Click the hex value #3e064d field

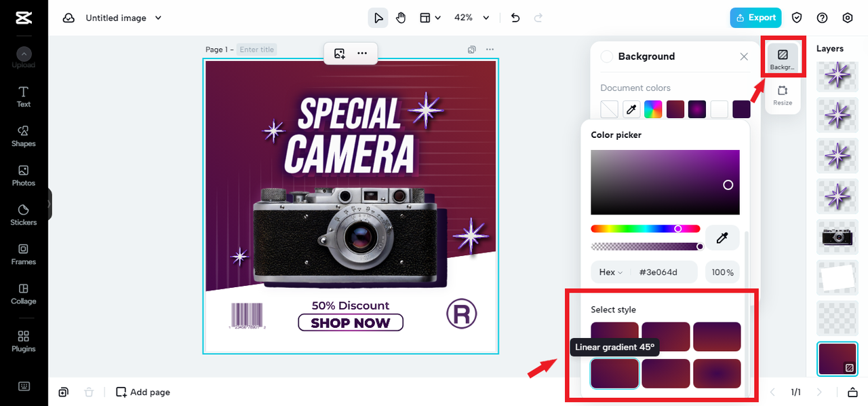(658, 272)
